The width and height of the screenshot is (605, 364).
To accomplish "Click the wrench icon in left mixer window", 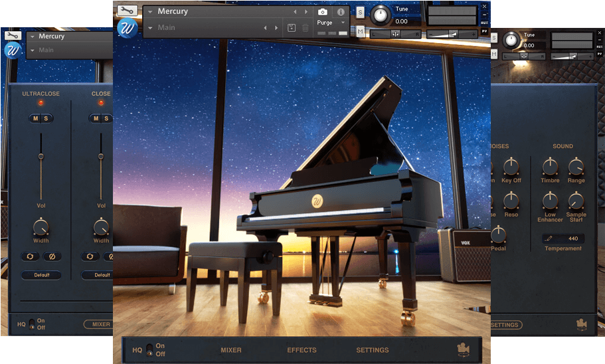I will point(13,36).
